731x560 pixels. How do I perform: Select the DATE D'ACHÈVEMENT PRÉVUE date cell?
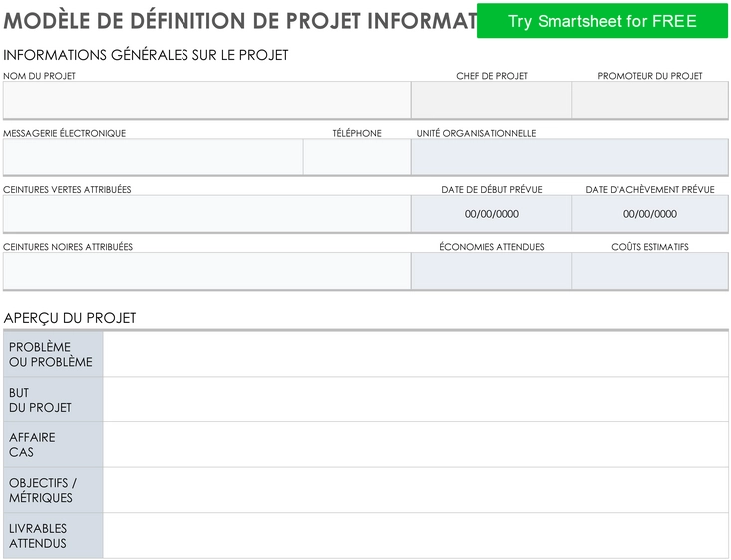[650, 214]
